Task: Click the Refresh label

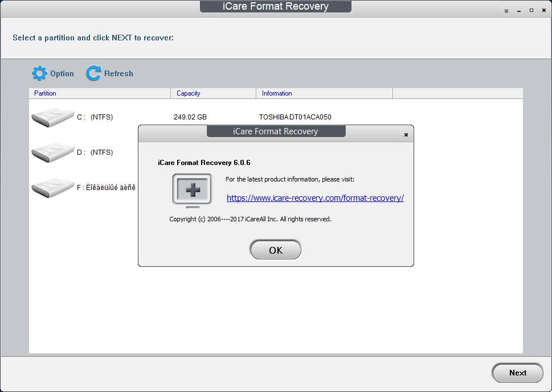Action: coord(118,73)
